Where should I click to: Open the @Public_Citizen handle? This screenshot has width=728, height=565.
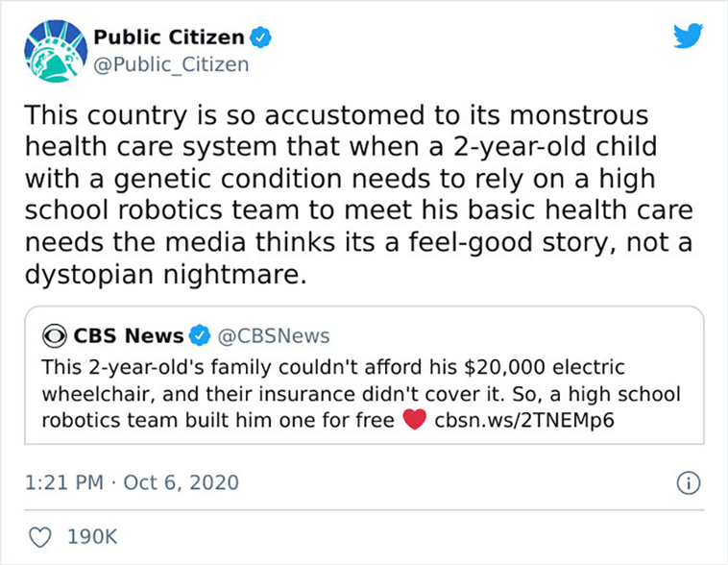click(x=171, y=64)
